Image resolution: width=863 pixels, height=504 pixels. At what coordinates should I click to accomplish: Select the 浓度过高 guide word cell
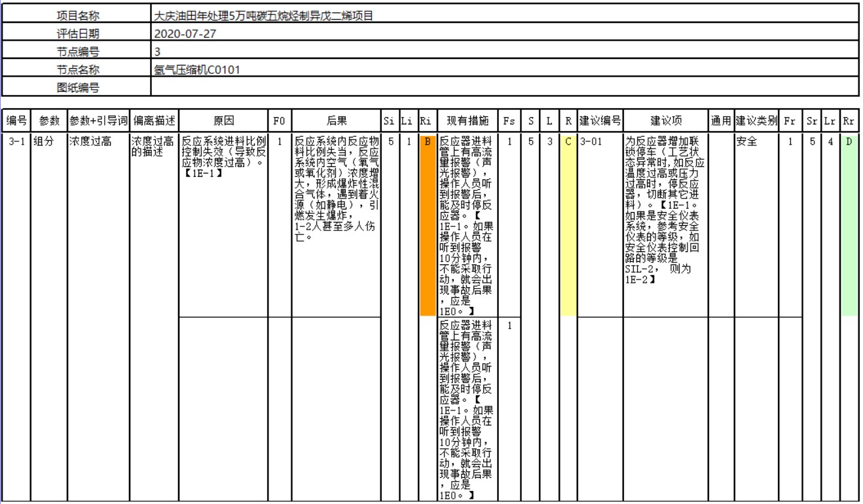tap(98, 317)
